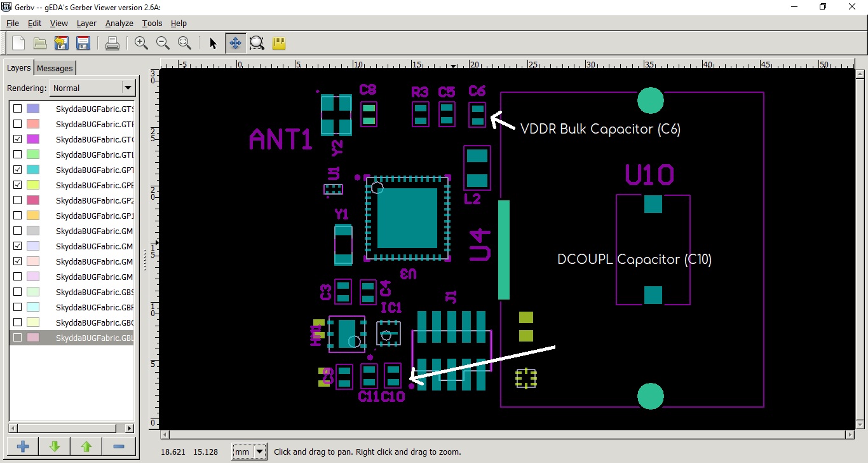
Task: Activate the Pan tool
Action: click(x=235, y=43)
